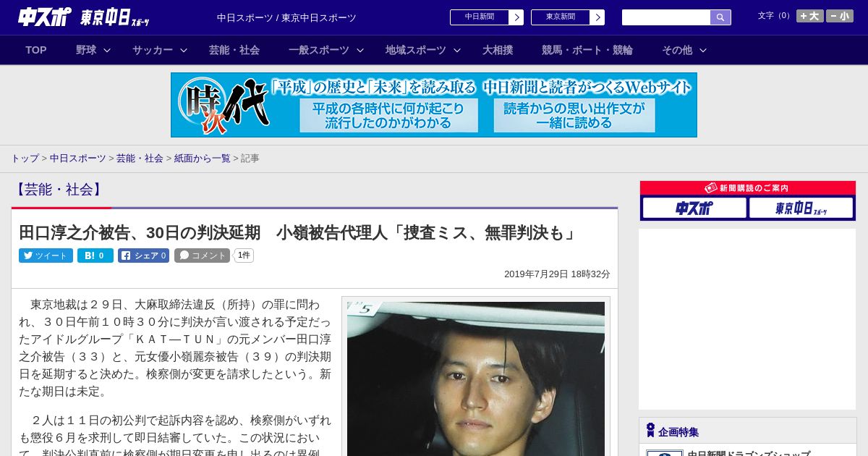868x456 pixels.
Task: Click the article headline text
Action: coord(298,232)
